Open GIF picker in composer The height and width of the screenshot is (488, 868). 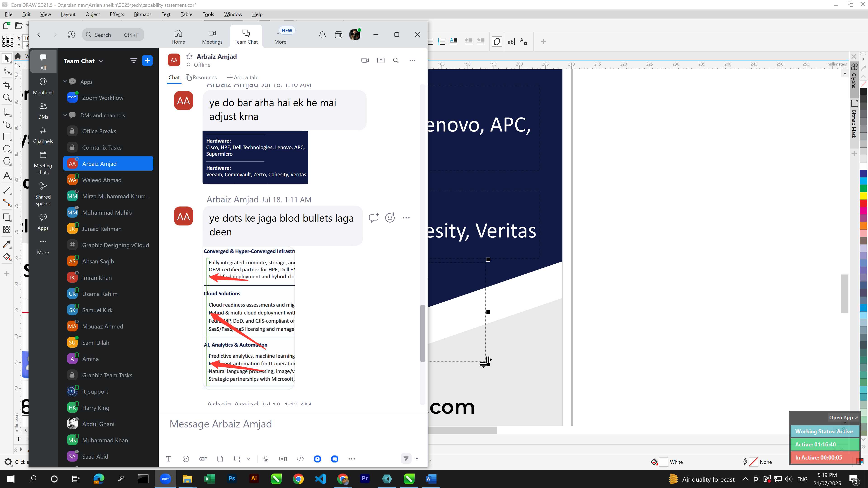pyautogui.click(x=203, y=459)
